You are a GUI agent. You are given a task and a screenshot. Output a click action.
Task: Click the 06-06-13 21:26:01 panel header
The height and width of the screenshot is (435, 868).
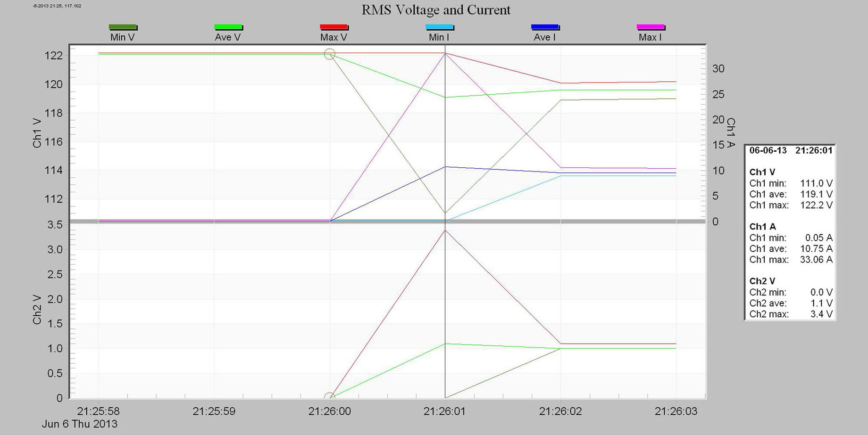pyautogui.click(x=791, y=149)
